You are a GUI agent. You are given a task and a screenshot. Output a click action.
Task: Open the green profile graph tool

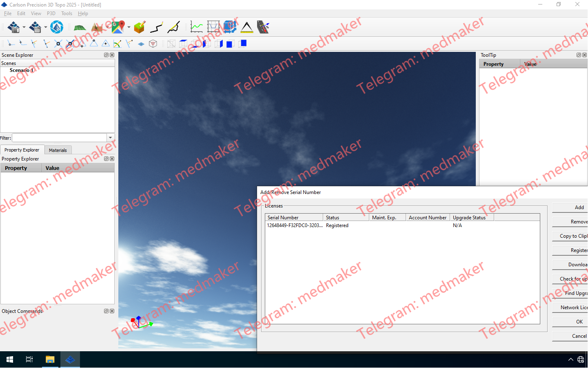(x=196, y=27)
